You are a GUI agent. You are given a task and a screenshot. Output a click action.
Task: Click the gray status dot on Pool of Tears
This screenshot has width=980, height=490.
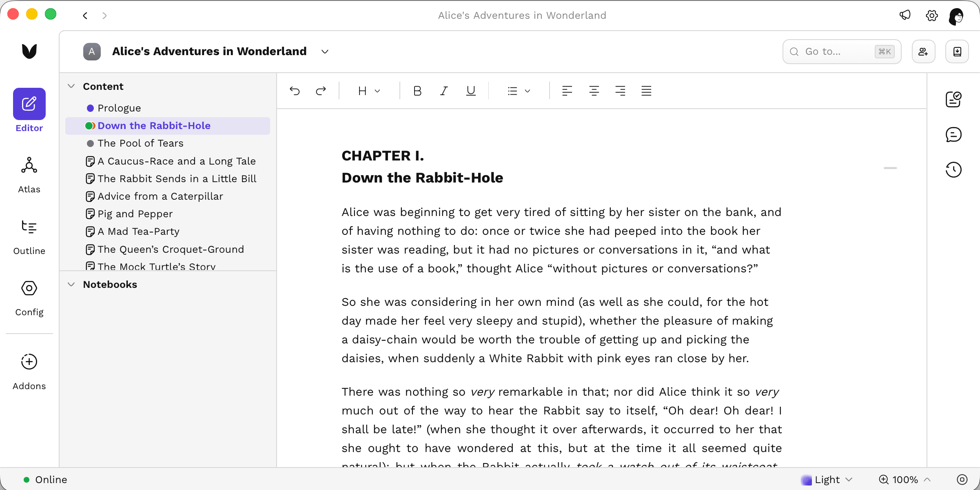90,143
